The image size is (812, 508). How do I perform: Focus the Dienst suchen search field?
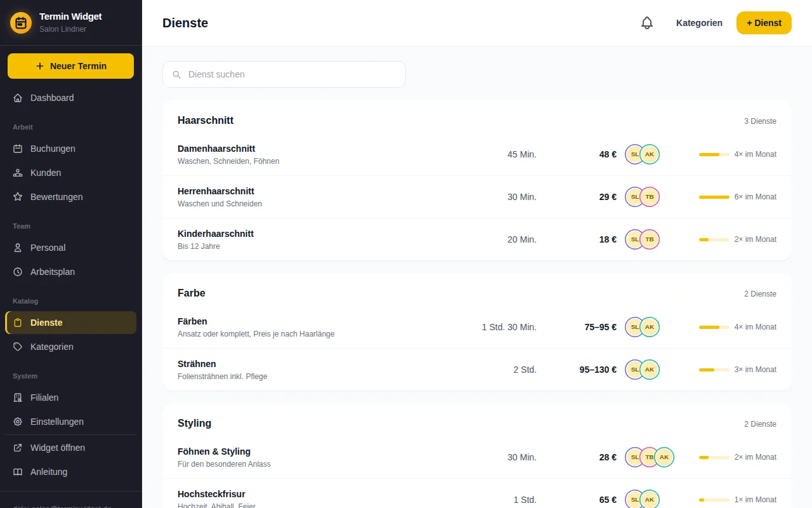tap(284, 74)
